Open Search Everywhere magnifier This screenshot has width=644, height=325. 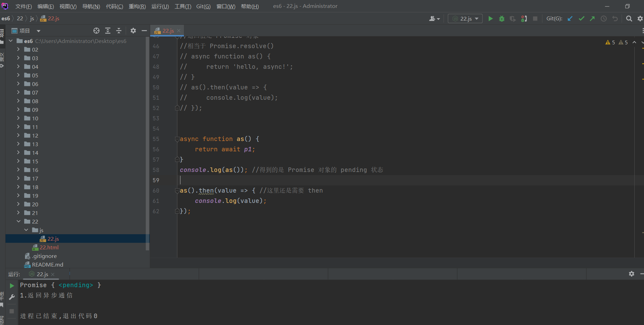click(x=629, y=19)
